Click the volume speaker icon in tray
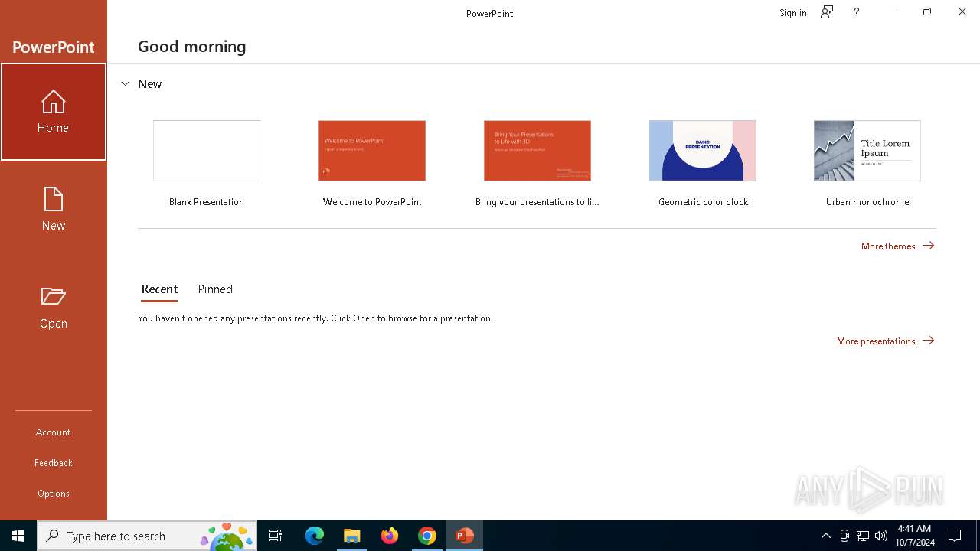 [x=881, y=536]
